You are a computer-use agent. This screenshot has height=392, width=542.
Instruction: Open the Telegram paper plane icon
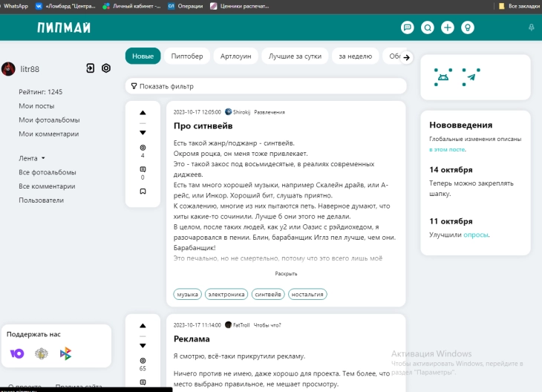[471, 77]
